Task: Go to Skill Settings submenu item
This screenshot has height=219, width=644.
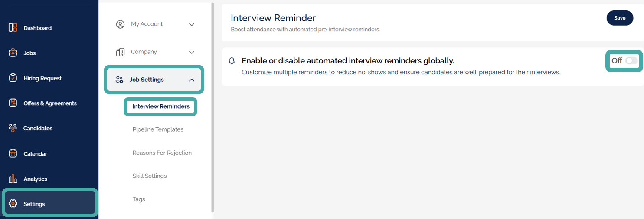Action: point(150,176)
